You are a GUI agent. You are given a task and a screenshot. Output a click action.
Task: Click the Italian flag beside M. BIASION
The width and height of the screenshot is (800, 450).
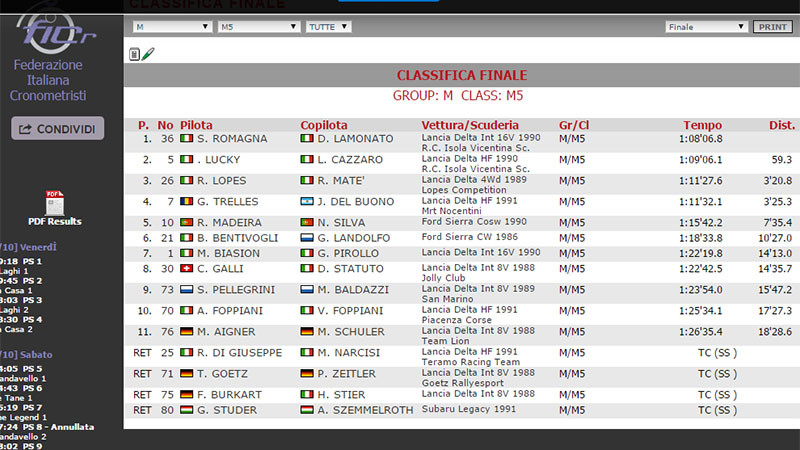pos(186,253)
